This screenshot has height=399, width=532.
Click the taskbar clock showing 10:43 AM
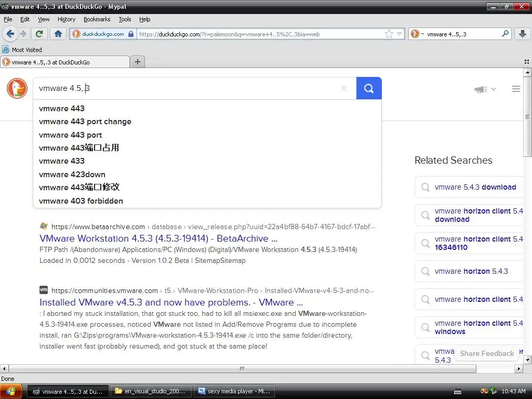(x=513, y=392)
